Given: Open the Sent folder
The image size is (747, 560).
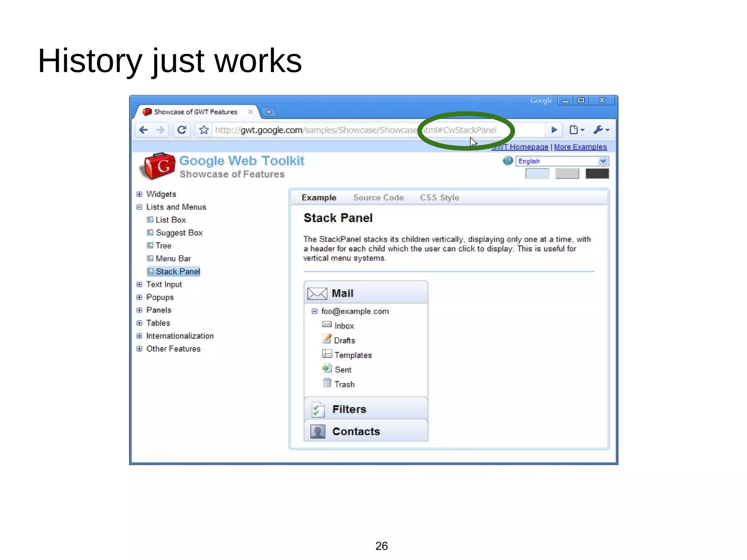Looking at the screenshot, I should [x=343, y=370].
